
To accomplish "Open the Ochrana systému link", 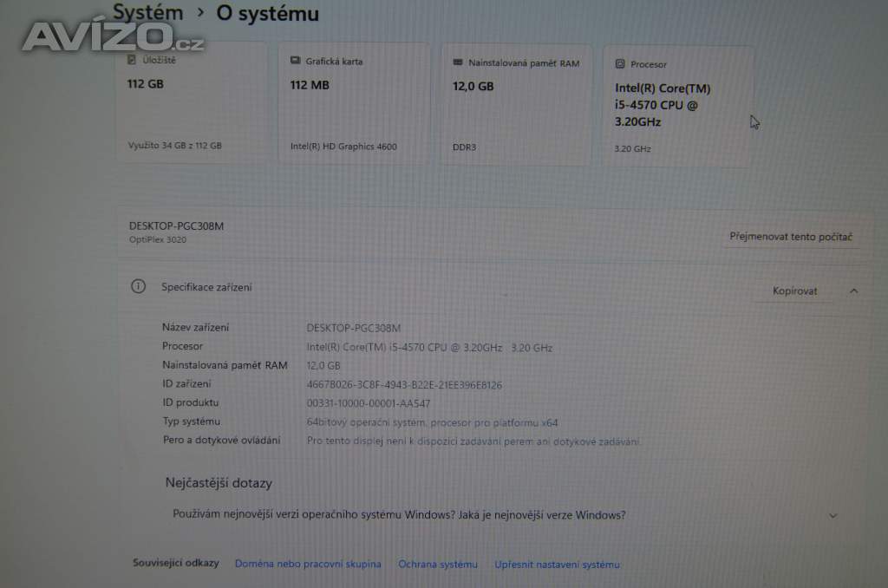I will (x=438, y=564).
